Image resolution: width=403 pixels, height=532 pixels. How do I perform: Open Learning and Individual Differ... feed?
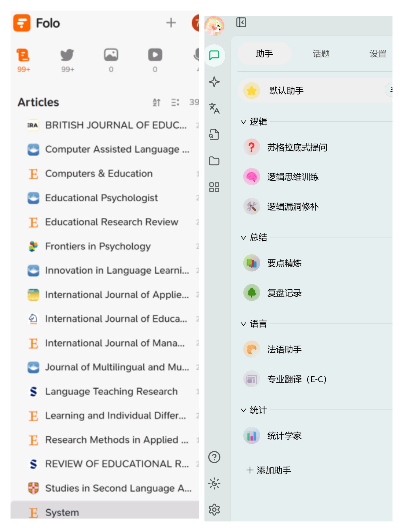105,416
